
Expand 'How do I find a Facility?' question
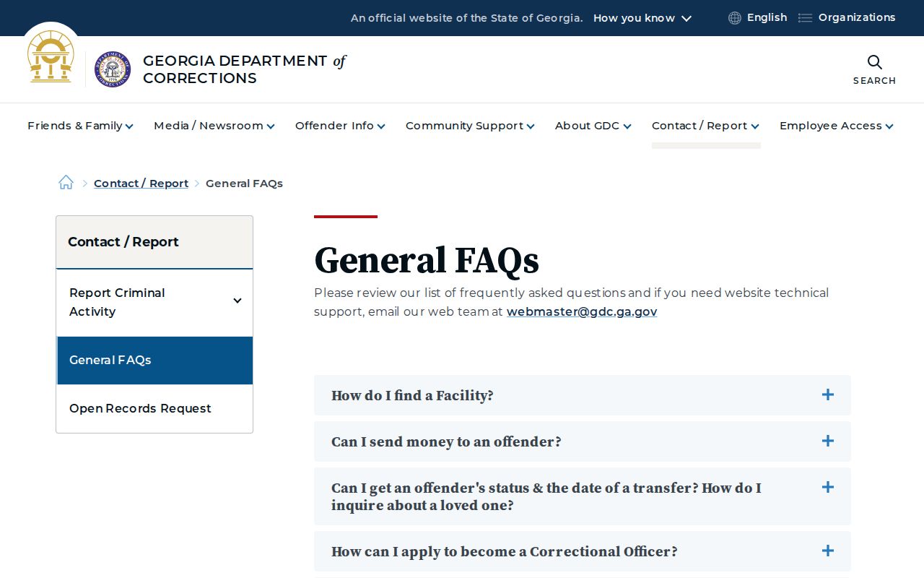583,395
